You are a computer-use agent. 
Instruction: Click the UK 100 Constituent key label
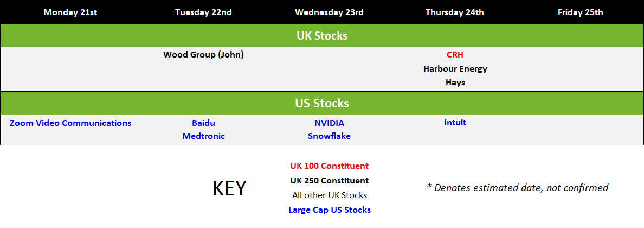pyautogui.click(x=330, y=166)
